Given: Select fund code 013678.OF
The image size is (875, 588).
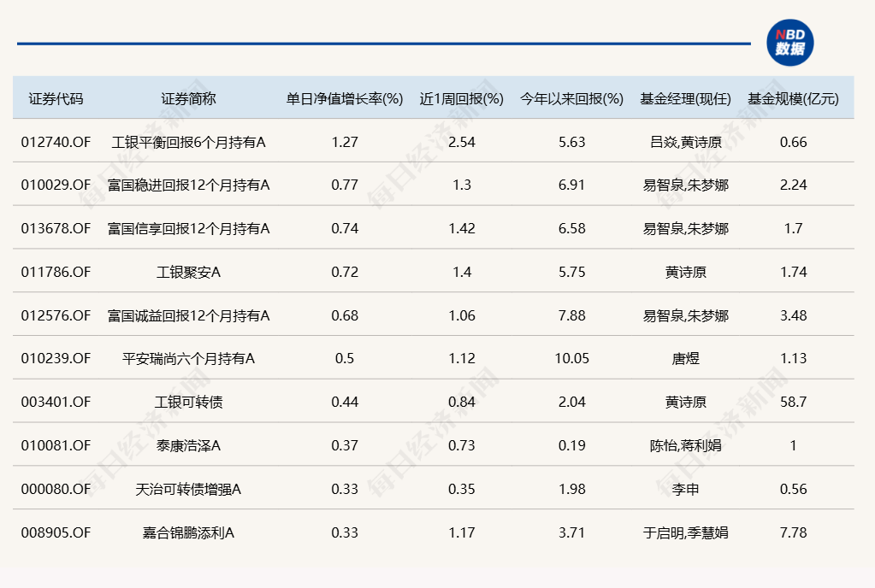Looking at the screenshot, I should pyautogui.click(x=56, y=228).
